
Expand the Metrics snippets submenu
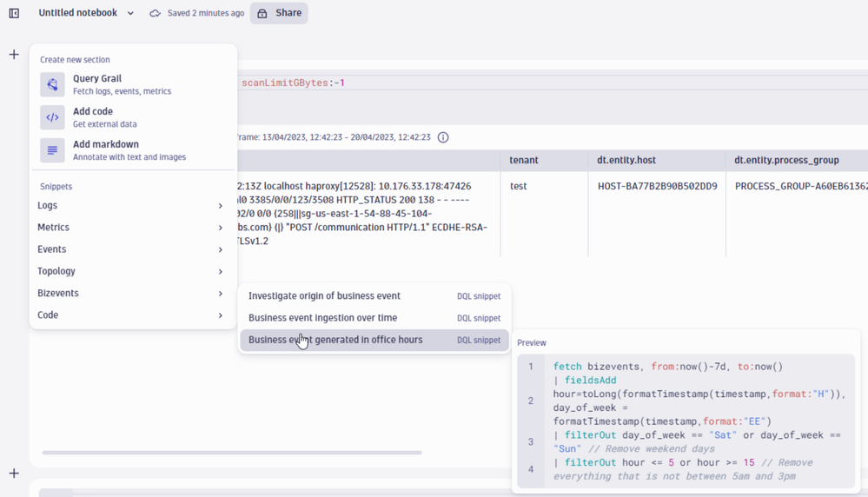click(x=130, y=228)
